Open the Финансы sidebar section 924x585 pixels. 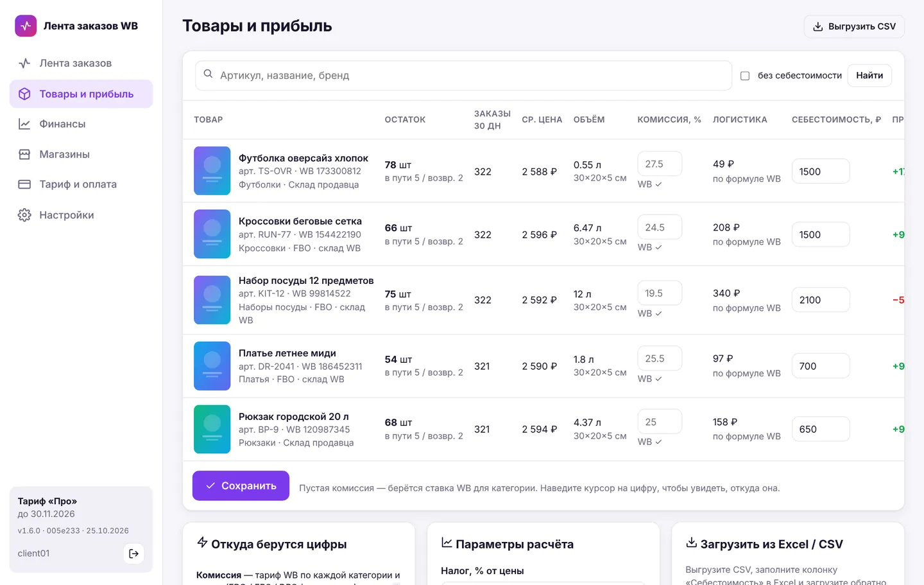click(x=81, y=124)
